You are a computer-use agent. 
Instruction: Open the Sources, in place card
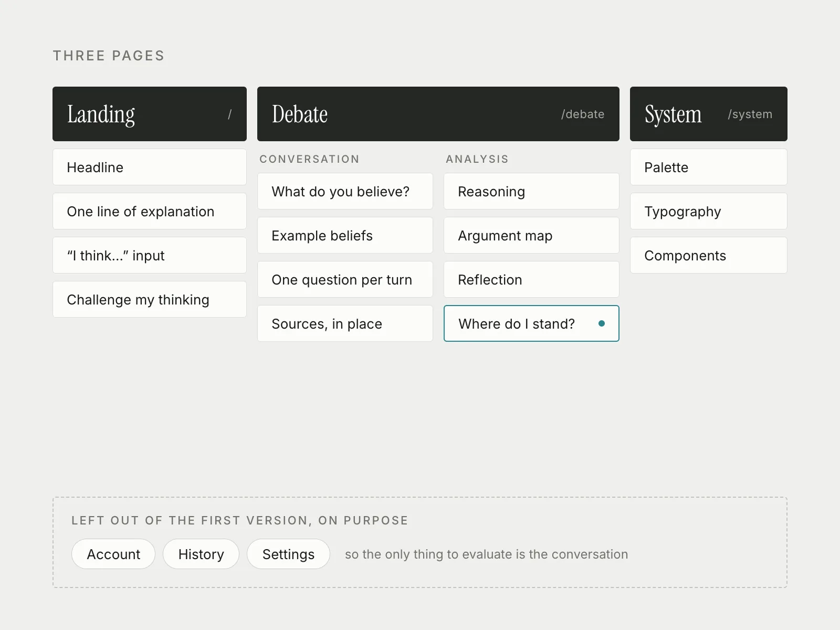click(345, 323)
